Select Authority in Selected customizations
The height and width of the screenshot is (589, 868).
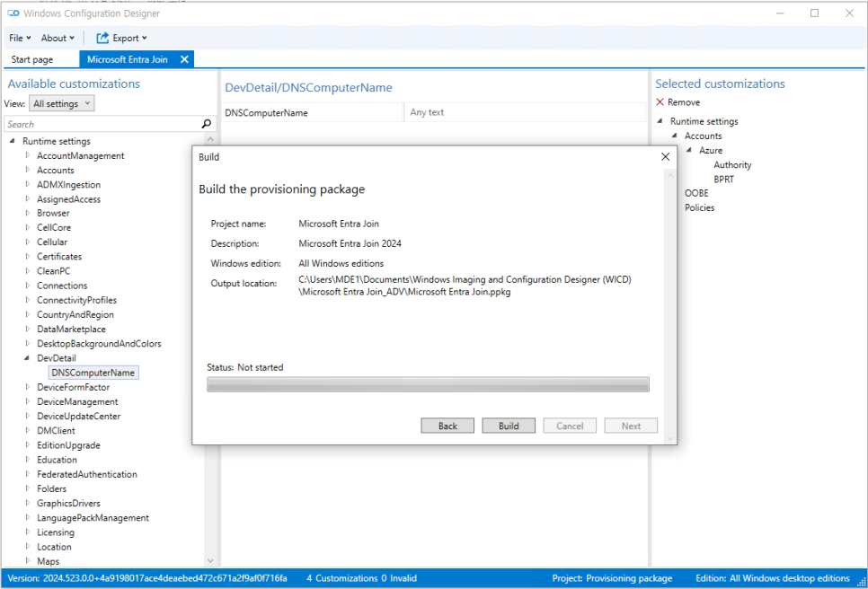coord(732,165)
